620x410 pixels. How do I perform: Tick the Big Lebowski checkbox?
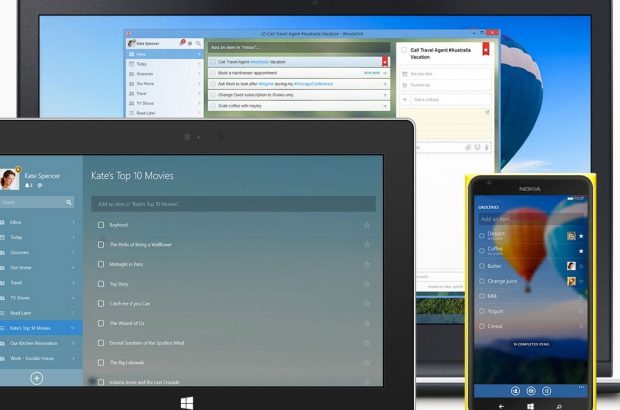pyautogui.click(x=101, y=362)
